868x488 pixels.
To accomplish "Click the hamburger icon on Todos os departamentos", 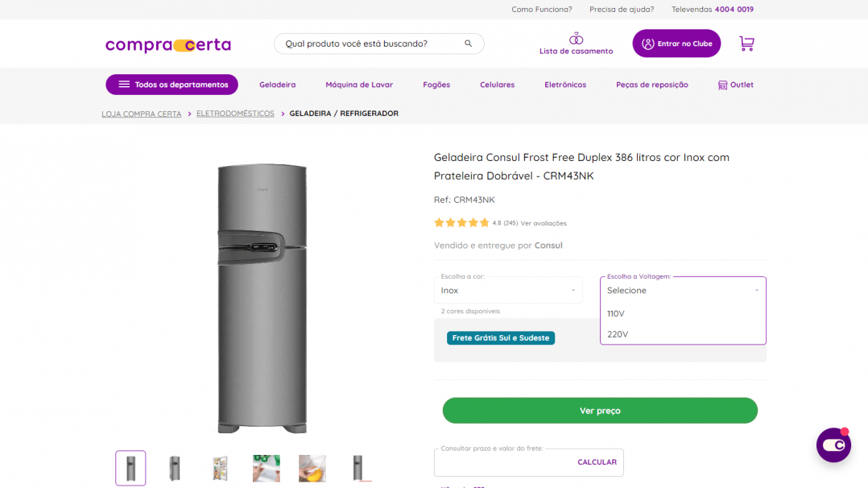I will tap(123, 85).
